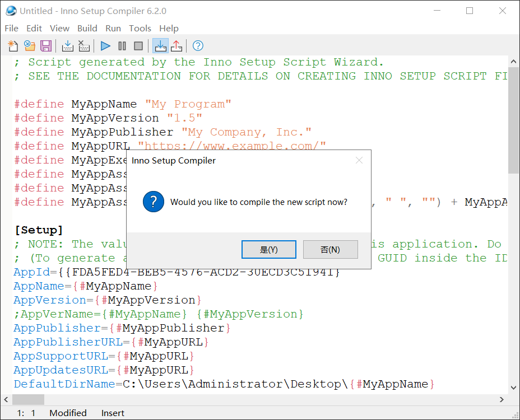520x420 pixels.
Task: Click the AppSupportURL={#MyAppURL} line
Action: coord(104,356)
